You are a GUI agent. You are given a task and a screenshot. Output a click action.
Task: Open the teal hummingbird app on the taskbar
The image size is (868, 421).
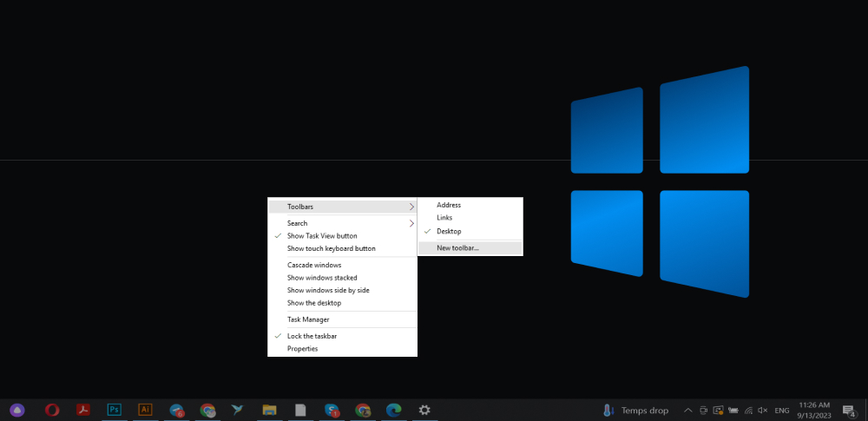238,410
